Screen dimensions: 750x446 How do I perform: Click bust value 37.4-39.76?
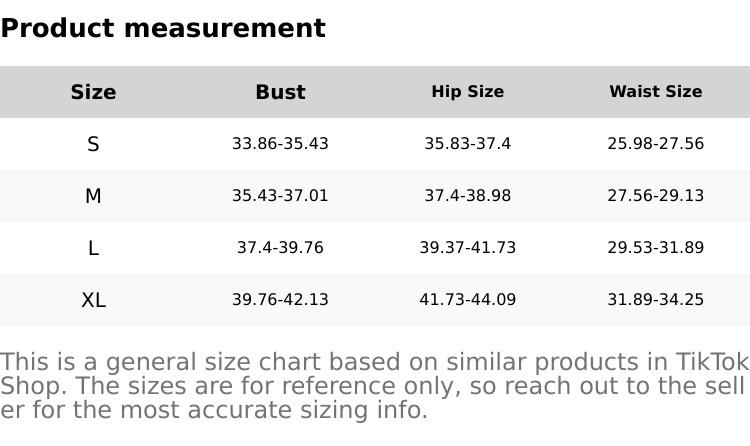(x=280, y=248)
